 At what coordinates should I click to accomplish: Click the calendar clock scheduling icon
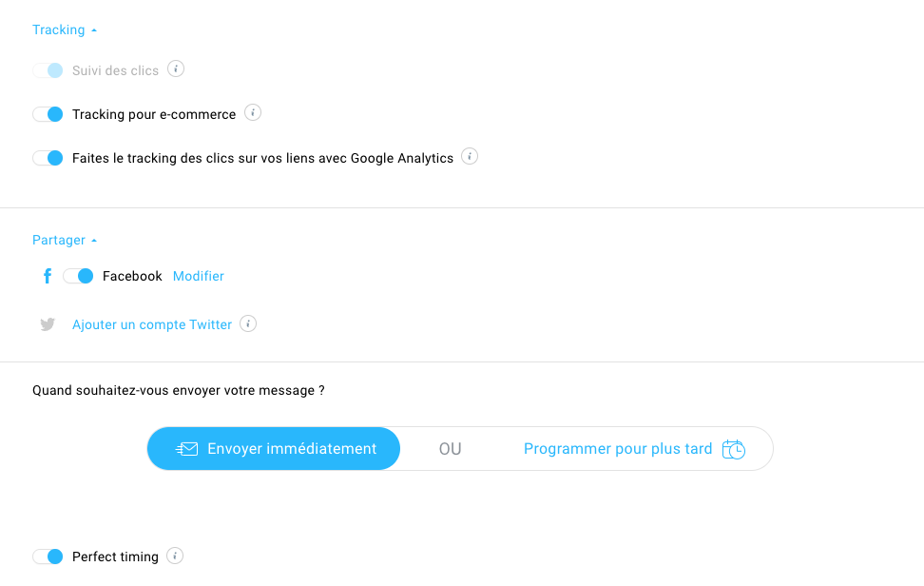(x=734, y=449)
